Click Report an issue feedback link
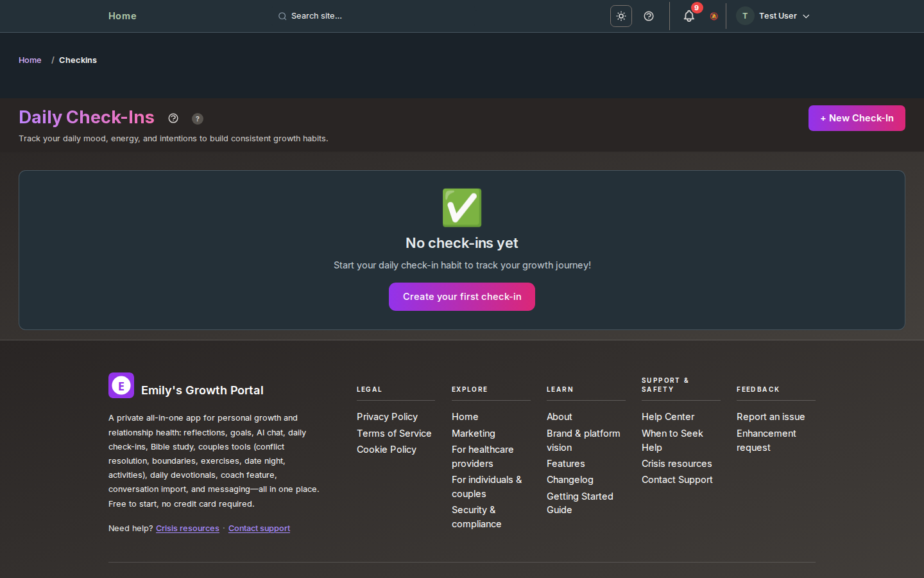This screenshot has height=578, width=924. point(770,417)
